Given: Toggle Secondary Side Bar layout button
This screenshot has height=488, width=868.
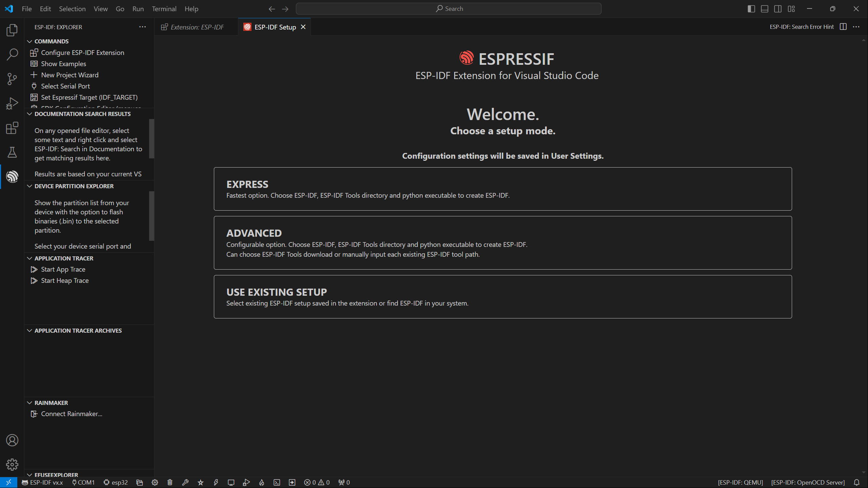Looking at the screenshot, I should point(778,9).
